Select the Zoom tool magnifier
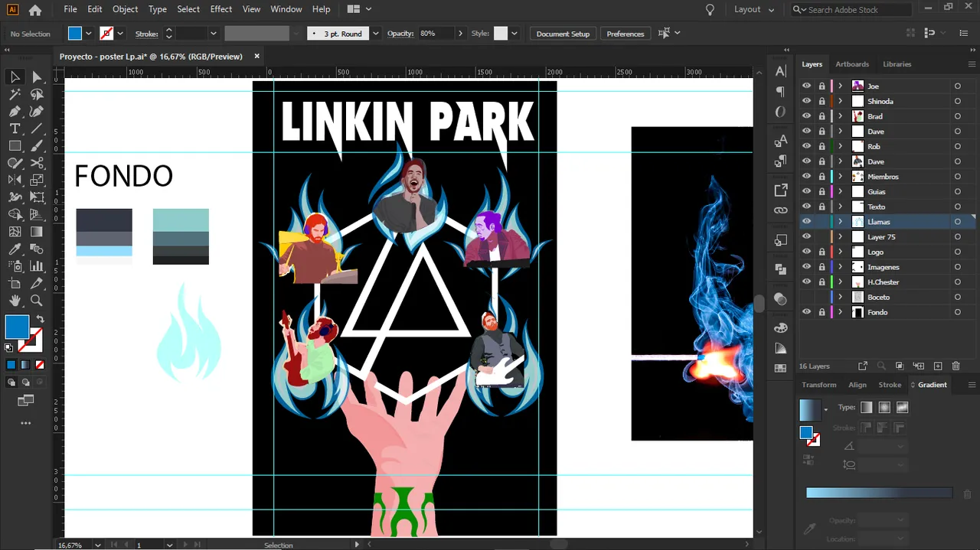 (x=37, y=301)
